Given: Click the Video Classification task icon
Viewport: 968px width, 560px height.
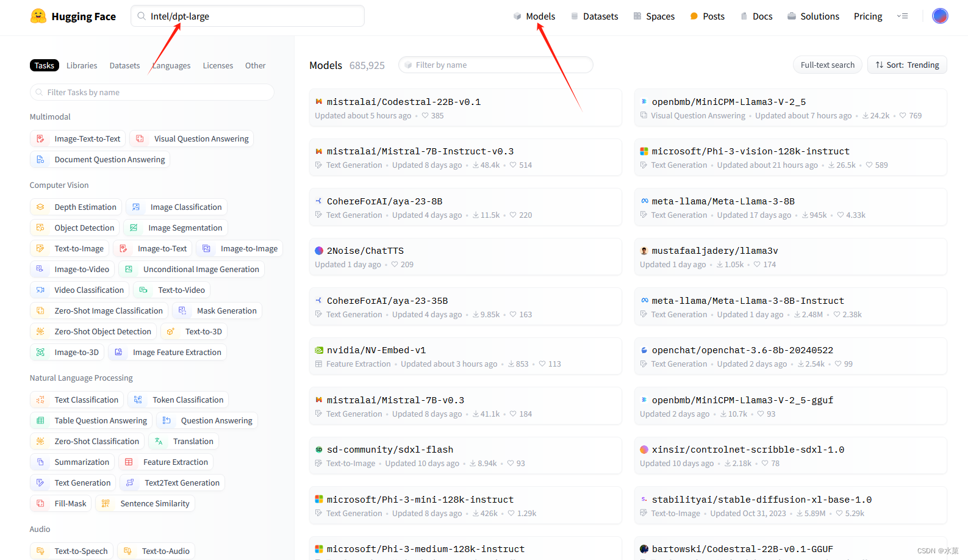Looking at the screenshot, I should click(40, 290).
